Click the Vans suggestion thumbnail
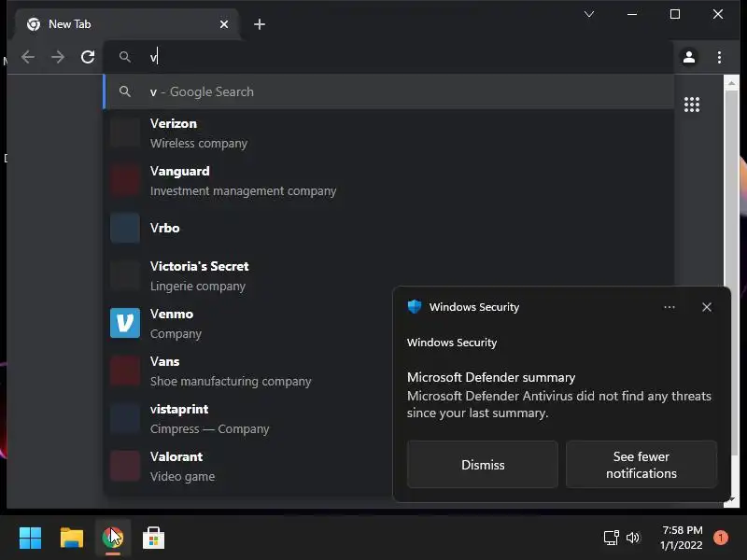 coord(125,371)
